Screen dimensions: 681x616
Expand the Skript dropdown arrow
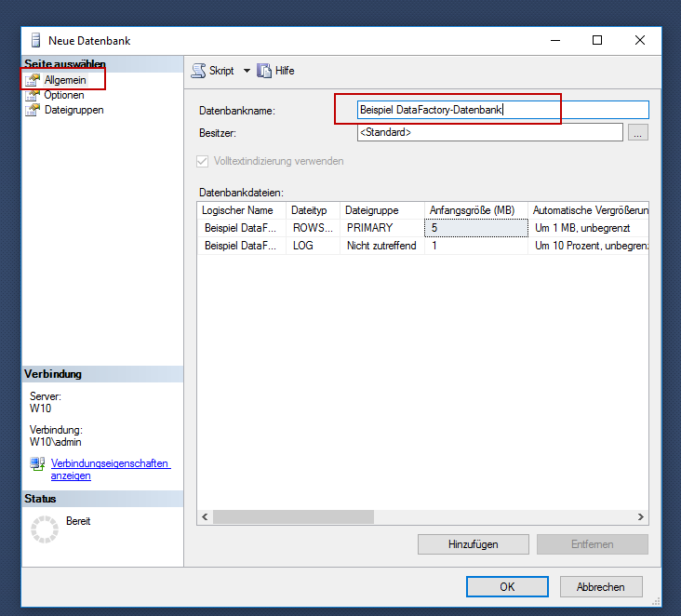click(247, 71)
